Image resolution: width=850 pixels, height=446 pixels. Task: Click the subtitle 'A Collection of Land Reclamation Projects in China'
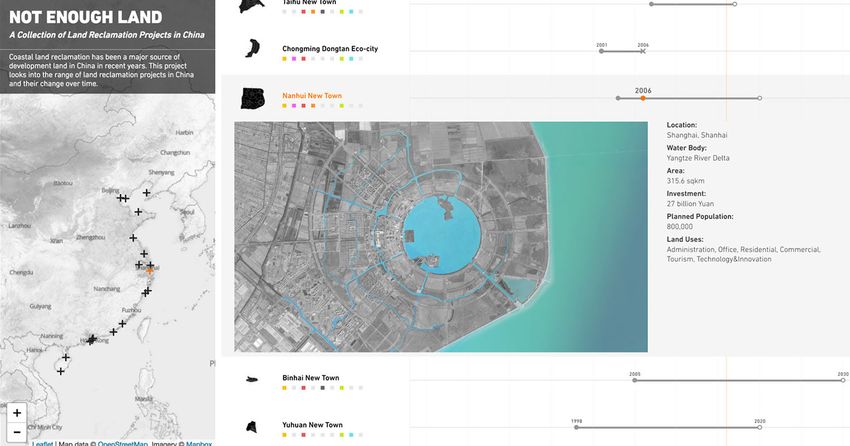point(107,35)
